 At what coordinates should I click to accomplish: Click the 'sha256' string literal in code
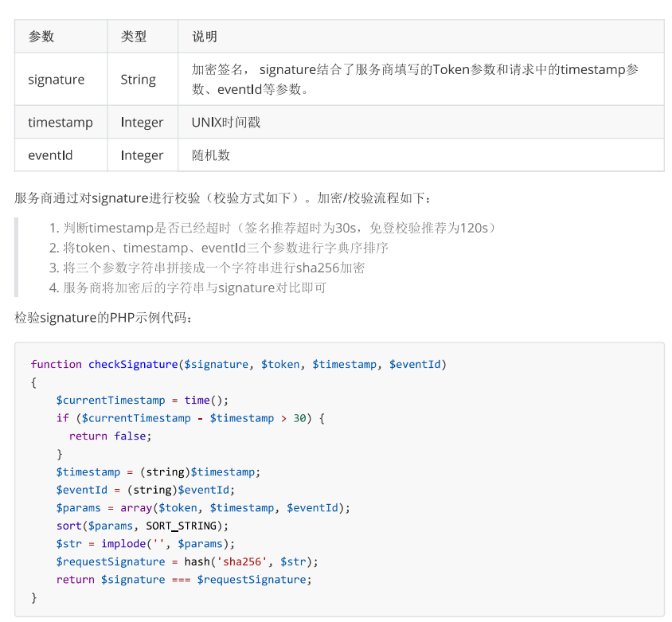click(x=242, y=561)
